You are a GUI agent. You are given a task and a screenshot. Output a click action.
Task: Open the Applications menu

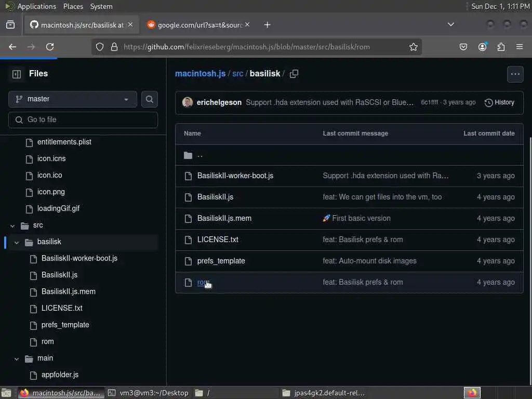tap(37, 6)
